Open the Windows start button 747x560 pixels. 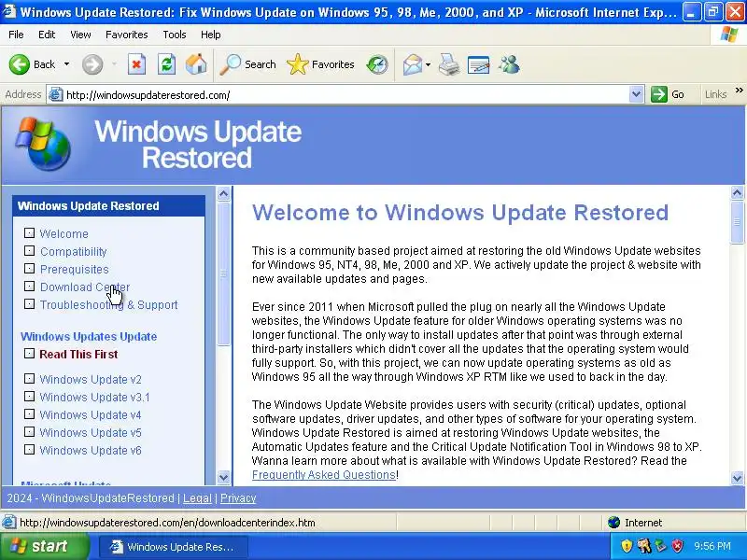point(44,546)
